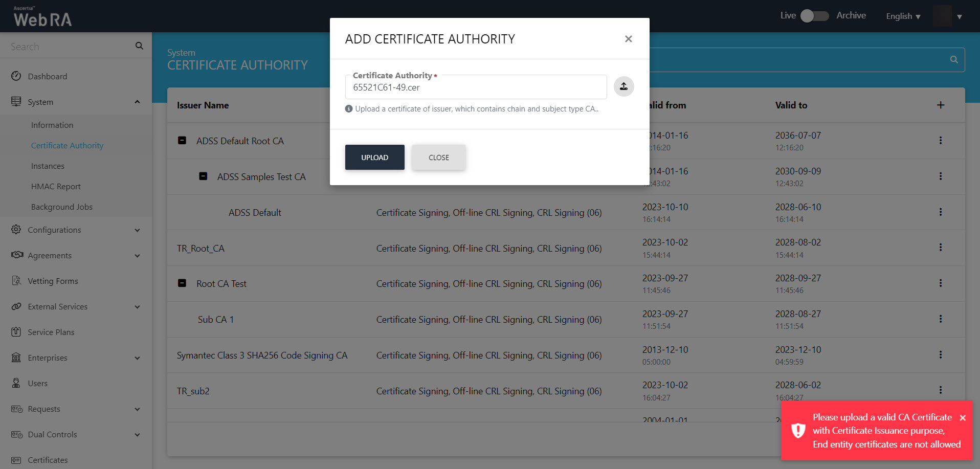The image size is (980, 469).
Task: Open three-dot menu for Sub CA 1 row
Action: click(940, 319)
